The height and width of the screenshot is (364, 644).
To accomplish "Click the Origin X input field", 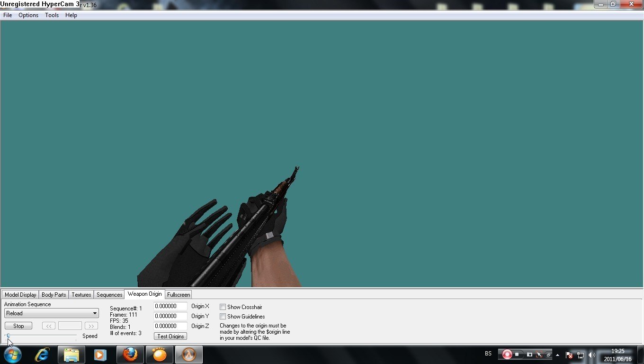I will point(170,306).
